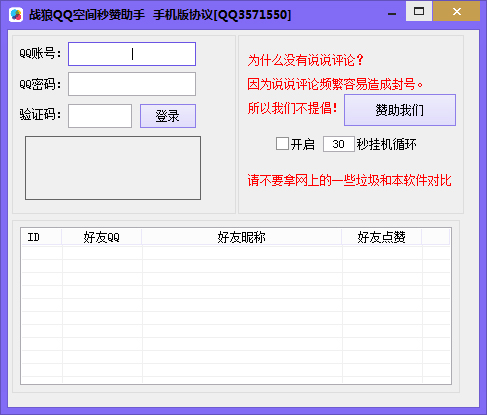The image size is (487, 415).
Task: Click the 赞助我们 sponsor button
Action: 400,110
